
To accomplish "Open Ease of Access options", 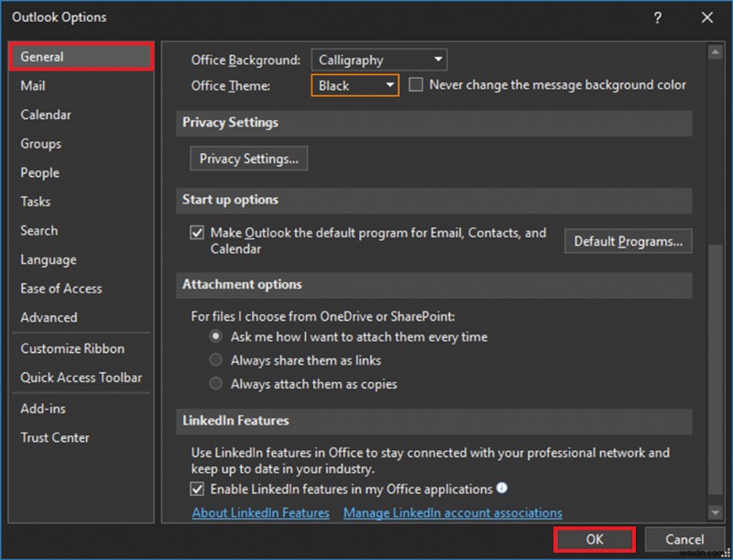I will 82,289.
